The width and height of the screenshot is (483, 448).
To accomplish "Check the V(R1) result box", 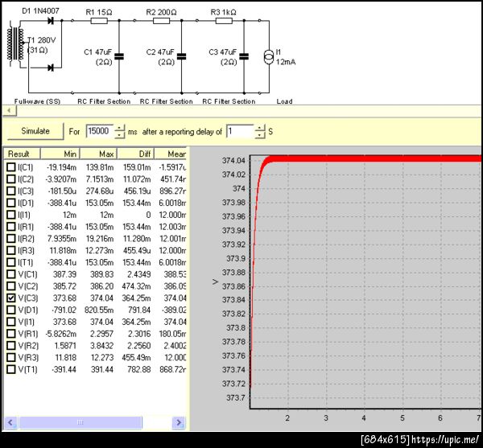I will tap(11, 334).
